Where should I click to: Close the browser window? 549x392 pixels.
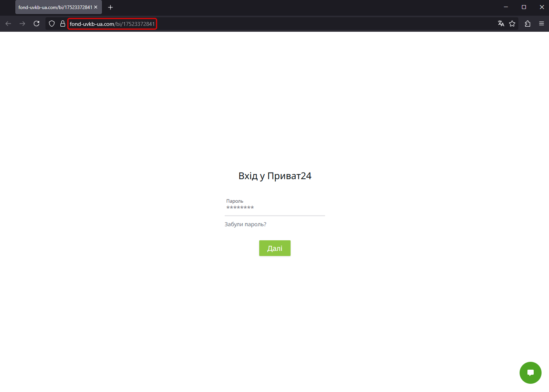point(542,7)
